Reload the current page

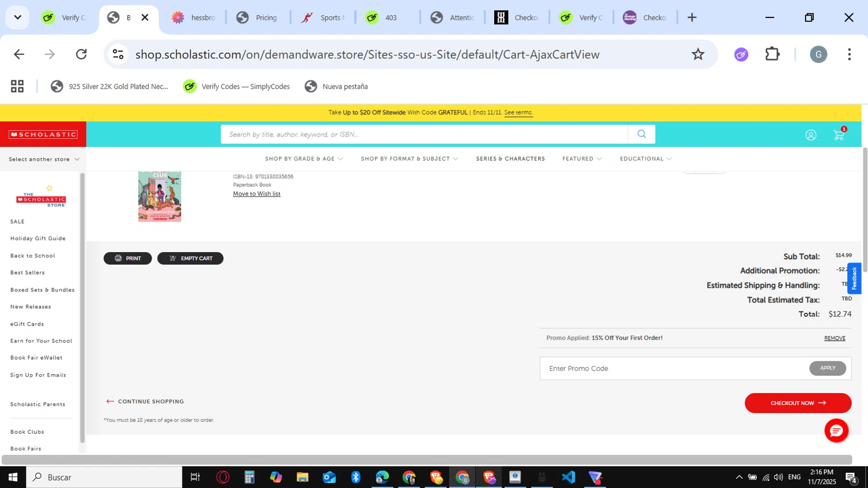[x=82, y=54]
